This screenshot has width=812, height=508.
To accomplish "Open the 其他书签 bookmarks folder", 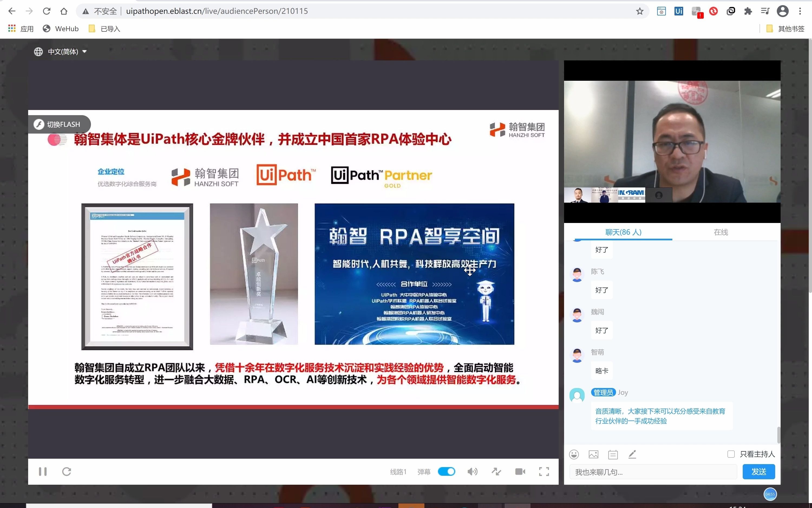I will click(x=785, y=28).
